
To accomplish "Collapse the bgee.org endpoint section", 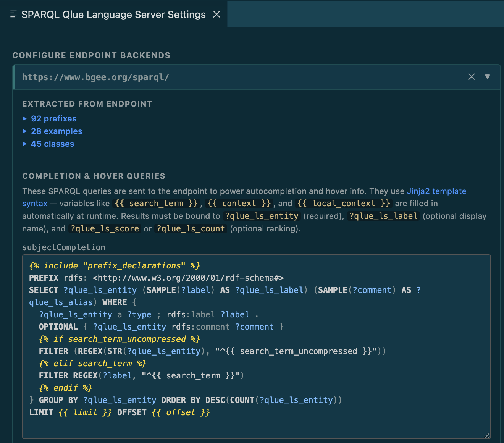I will (488, 77).
